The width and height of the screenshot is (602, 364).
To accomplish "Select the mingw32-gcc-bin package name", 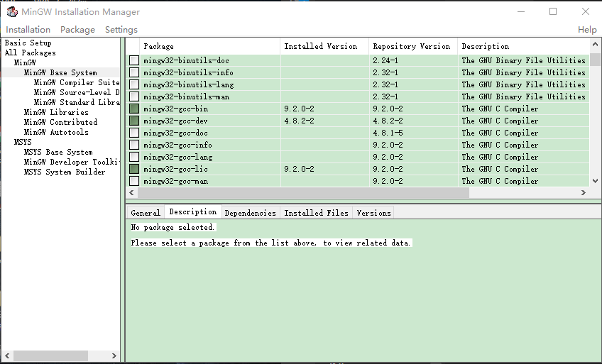I will tap(176, 109).
